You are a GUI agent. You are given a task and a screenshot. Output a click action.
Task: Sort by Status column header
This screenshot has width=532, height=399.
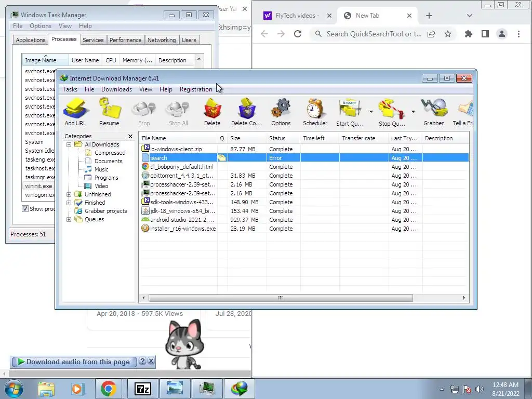(283, 138)
